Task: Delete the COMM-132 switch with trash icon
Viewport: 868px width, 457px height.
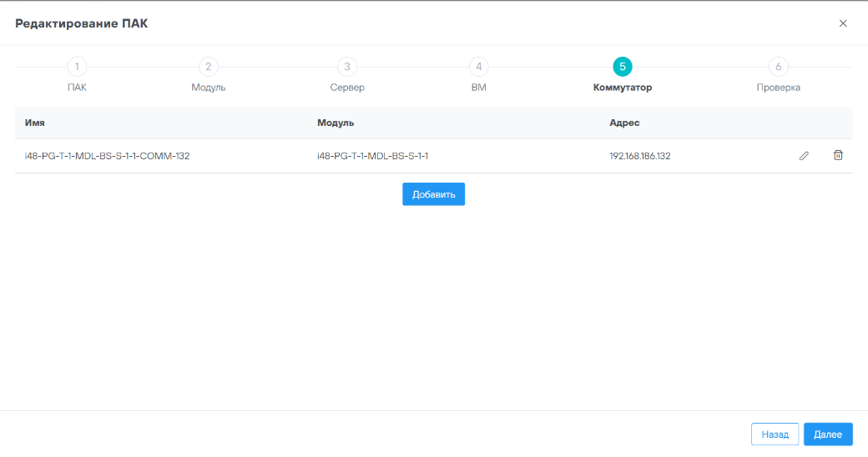Action: pos(838,155)
